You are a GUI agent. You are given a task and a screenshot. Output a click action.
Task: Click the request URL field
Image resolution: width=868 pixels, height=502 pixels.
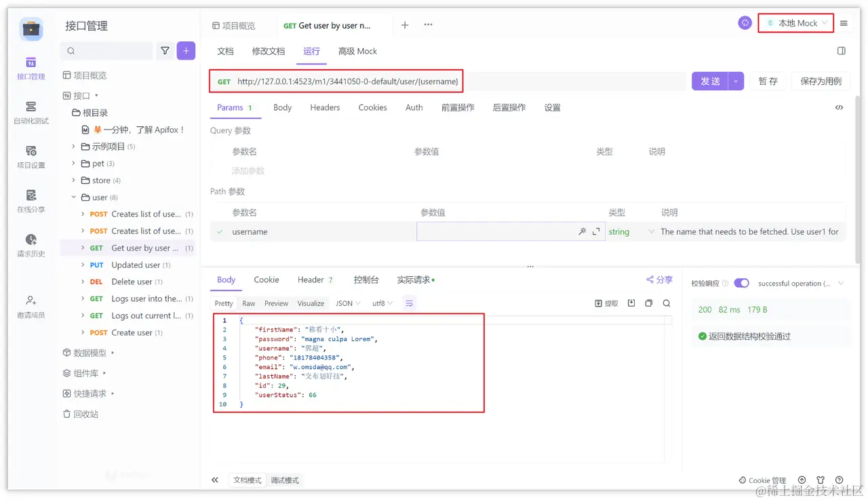coord(448,81)
